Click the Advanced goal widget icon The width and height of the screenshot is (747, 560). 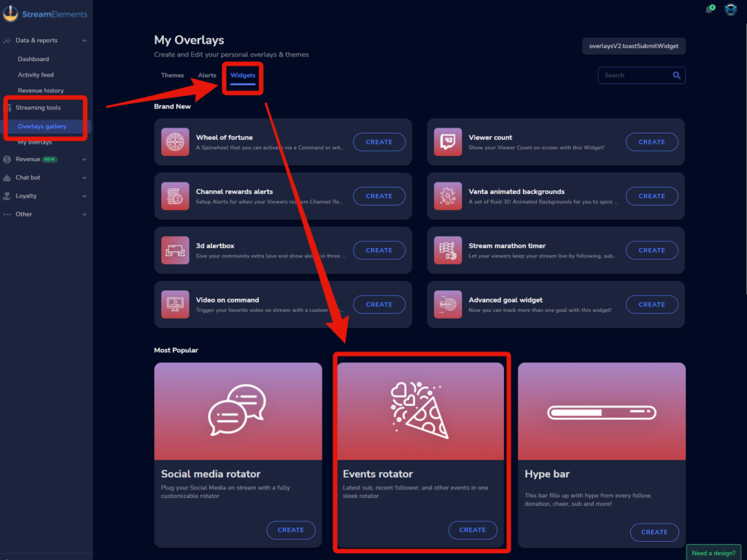pyautogui.click(x=447, y=304)
